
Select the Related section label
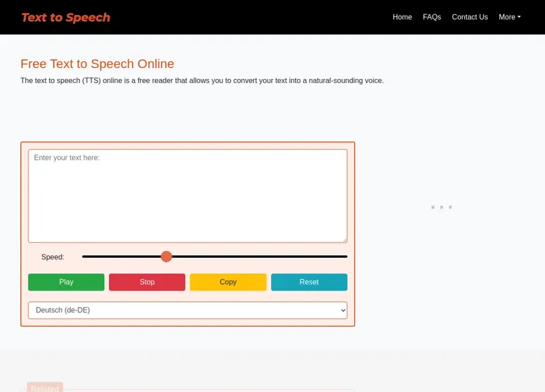click(45, 388)
